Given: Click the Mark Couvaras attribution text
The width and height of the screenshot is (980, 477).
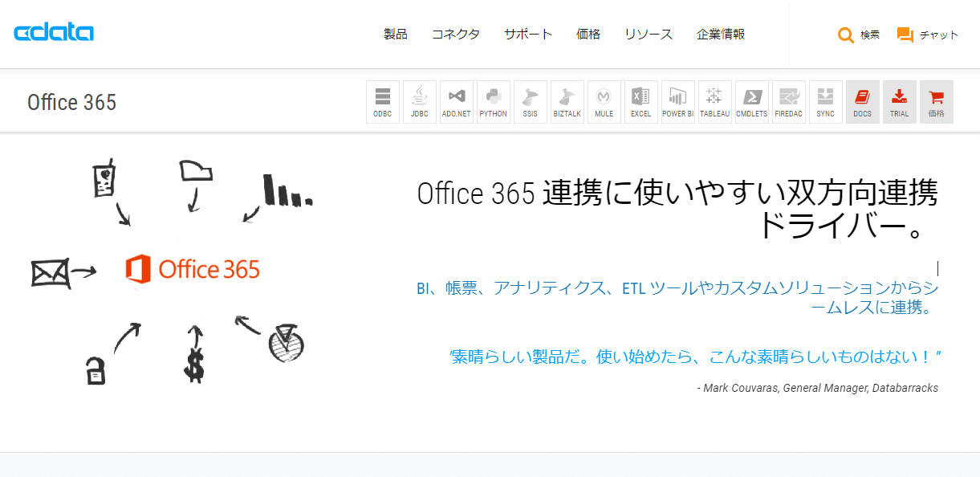Looking at the screenshot, I should pyautogui.click(x=818, y=388).
